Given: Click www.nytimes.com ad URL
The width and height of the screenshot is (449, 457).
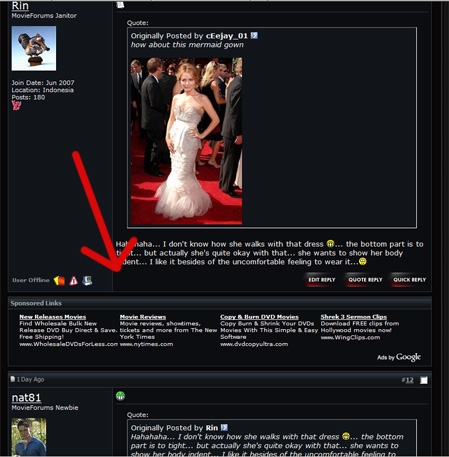Looking at the screenshot, I should [x=146, y=344].
